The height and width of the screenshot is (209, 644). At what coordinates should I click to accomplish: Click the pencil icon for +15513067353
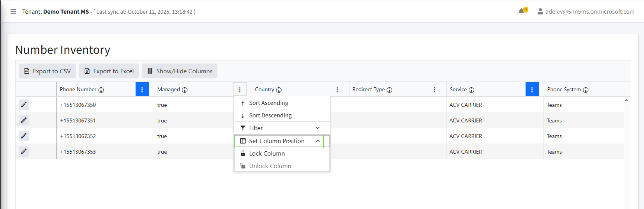[x=24, y=151]
